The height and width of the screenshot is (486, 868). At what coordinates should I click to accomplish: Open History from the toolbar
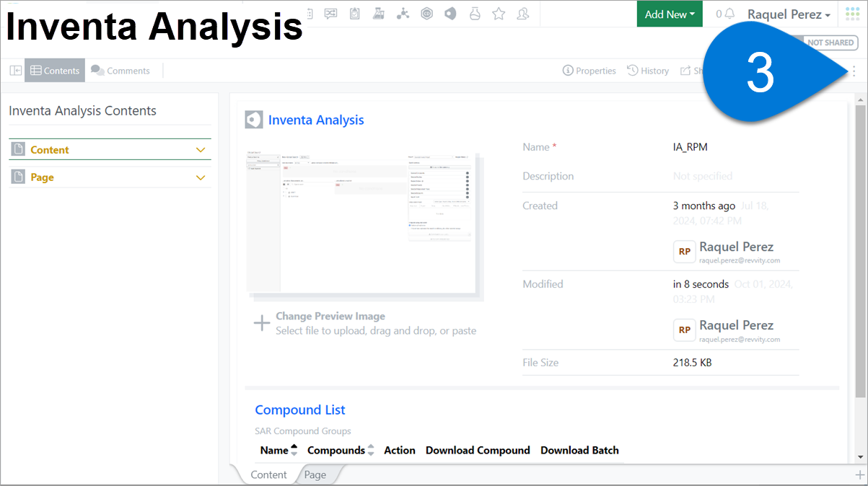point(647,70)
